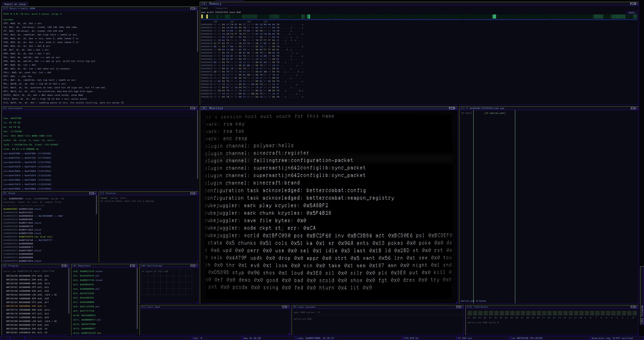Click the Report an issue button
This screenshot has height=340, width=644.
(x=15, y=4)
